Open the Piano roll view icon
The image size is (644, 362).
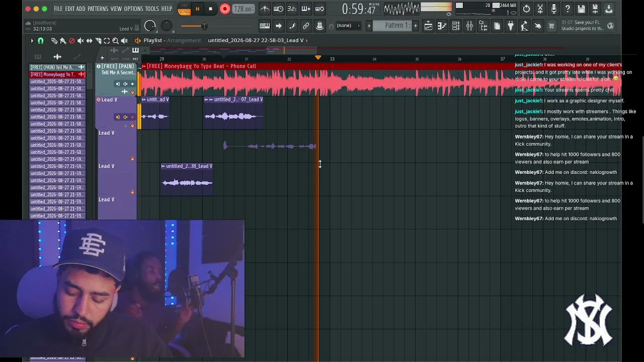click(442, 26)
